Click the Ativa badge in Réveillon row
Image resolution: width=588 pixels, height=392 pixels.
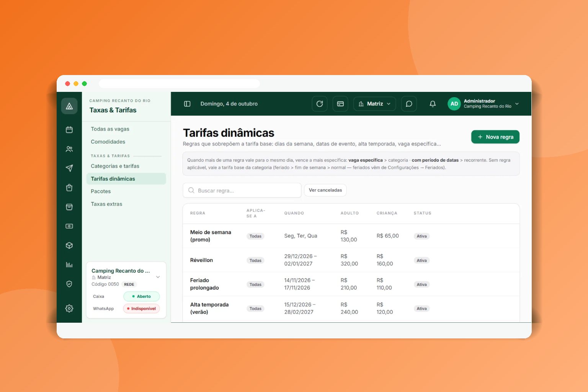[x=422, y=260]
